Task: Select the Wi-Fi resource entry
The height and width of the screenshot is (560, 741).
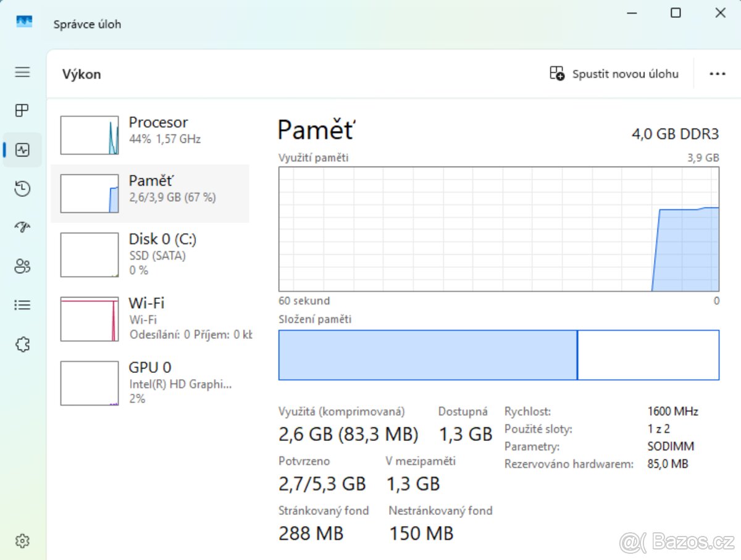Action: 150,319
